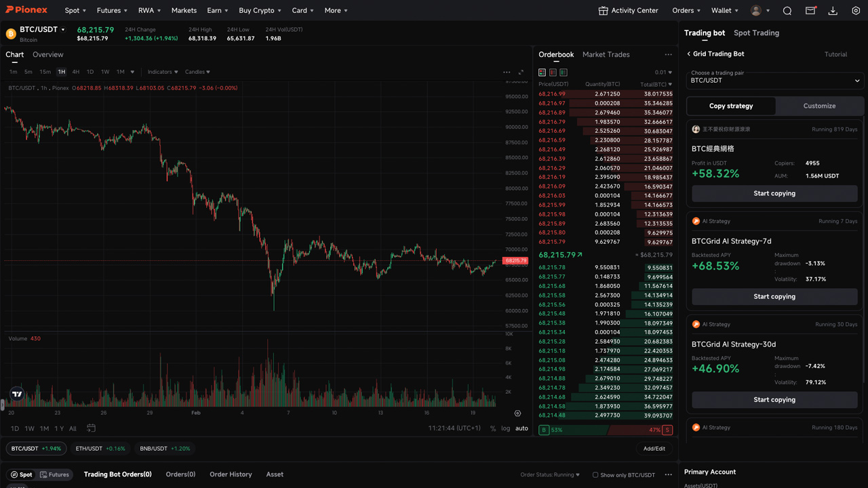Open Order Status Running dropdown

coord(550,475)
